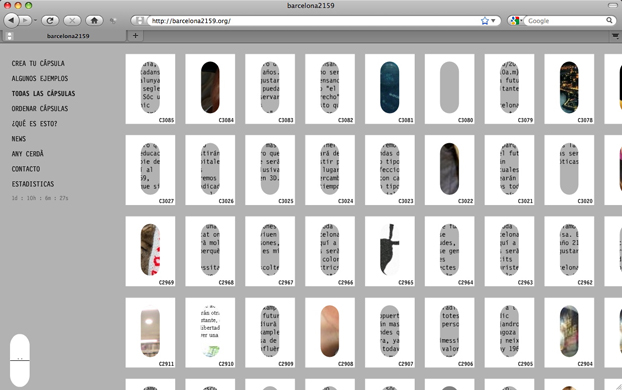
Task: Select capsule C2907
Action: click(x=390, y=333)
